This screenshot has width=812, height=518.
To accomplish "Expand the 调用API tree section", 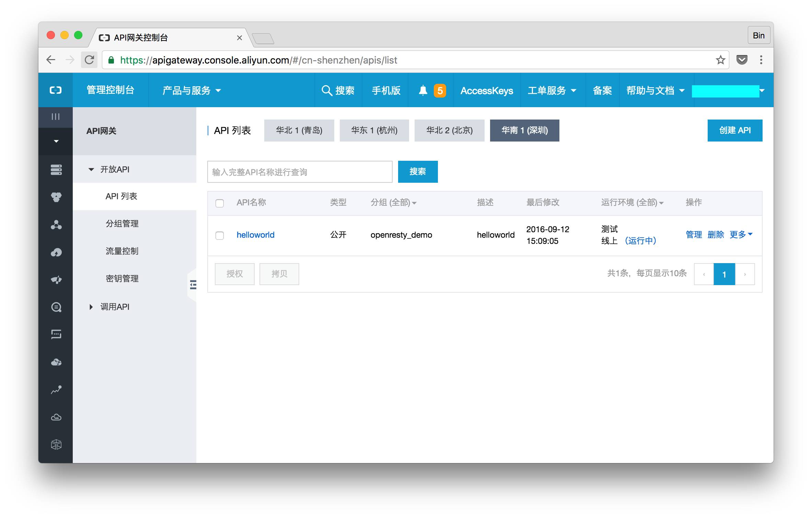I will (x=91, y=307).
